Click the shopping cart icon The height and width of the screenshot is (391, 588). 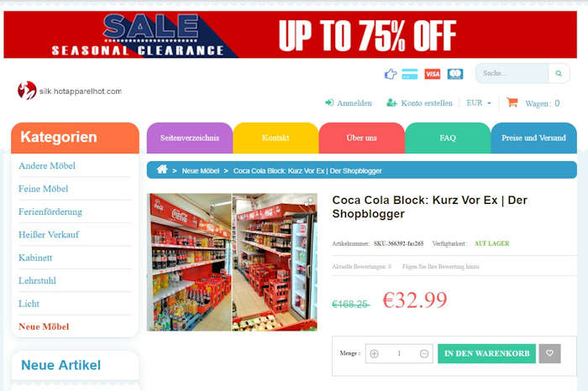512,102
